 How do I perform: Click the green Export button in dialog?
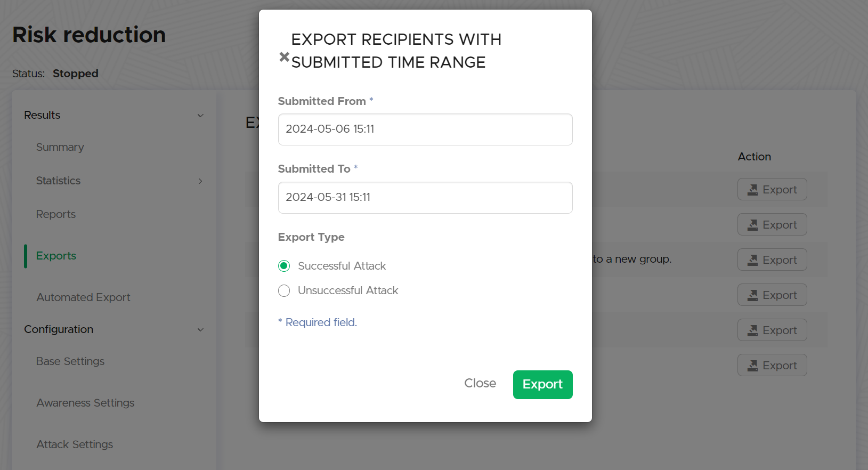point(542,384)
